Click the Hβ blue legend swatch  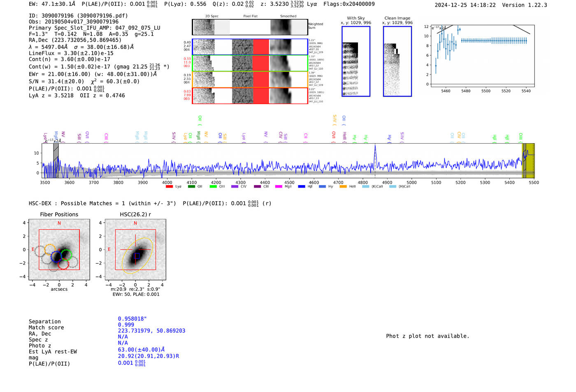pyautogui.click(x=302, y=187)
